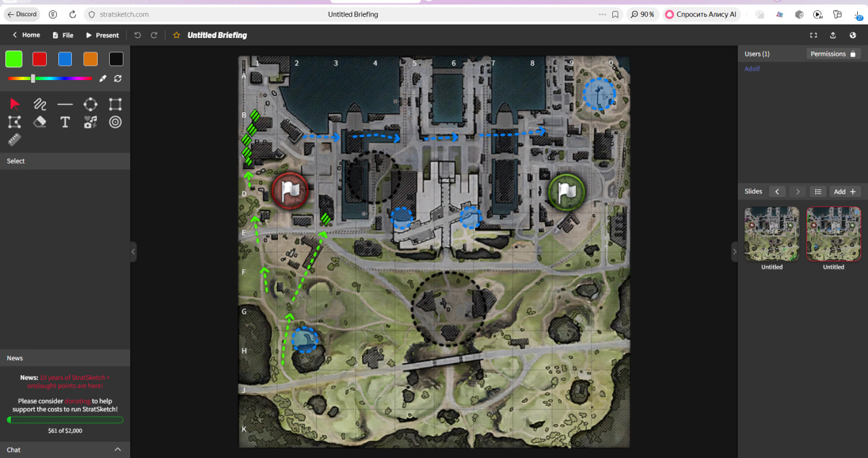Click the News panel header
Screen dimensions: 868x458
tap(65, 358)
